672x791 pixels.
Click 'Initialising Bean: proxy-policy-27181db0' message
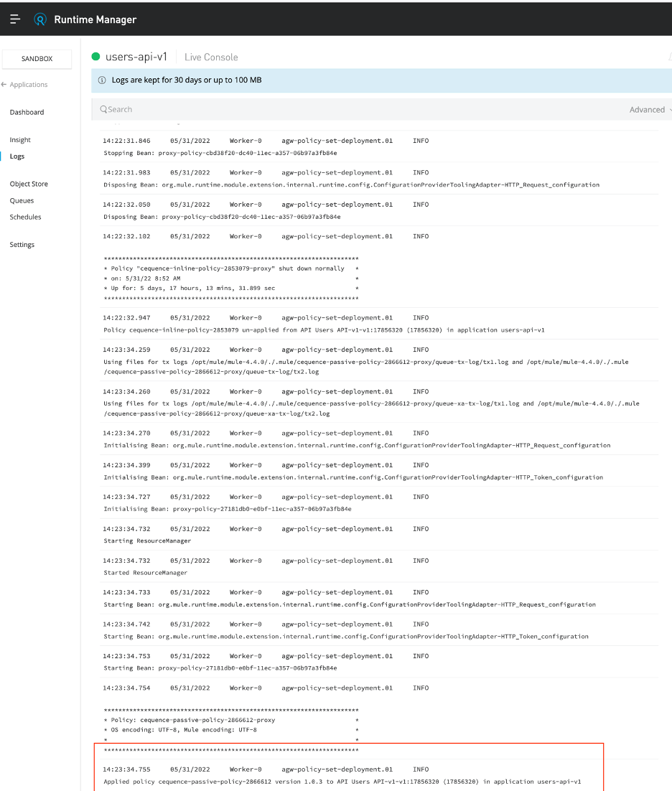(228, 510)
